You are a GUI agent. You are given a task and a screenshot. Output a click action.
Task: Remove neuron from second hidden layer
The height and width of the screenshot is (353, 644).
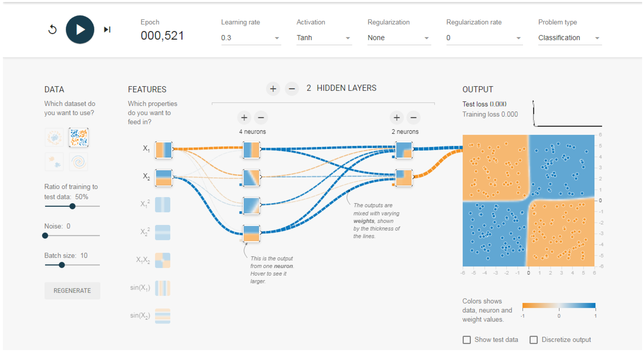(413, 117)
